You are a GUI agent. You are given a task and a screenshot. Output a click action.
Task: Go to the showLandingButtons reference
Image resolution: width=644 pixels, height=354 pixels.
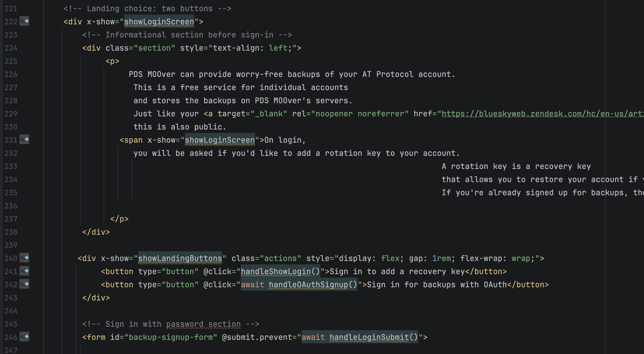(180, 258)
